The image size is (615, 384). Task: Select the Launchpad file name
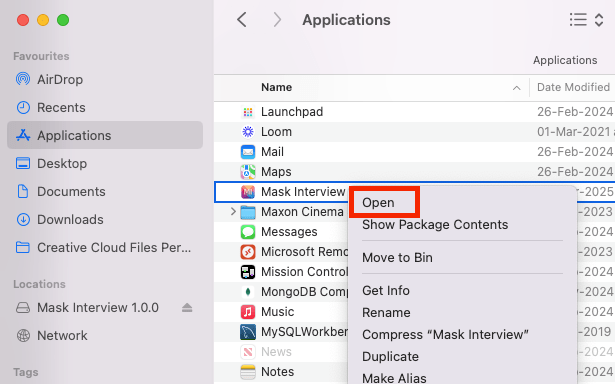(292, 112)
